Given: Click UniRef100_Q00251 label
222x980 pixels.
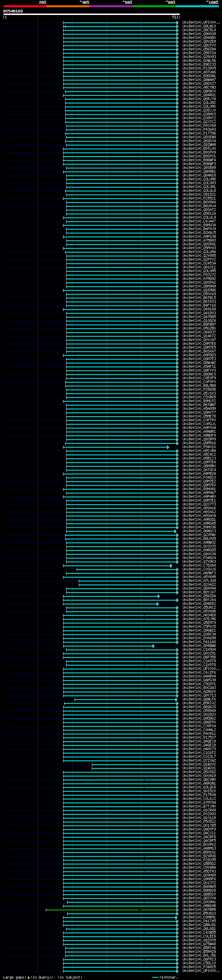Looking at the screenshot, I should pyautogui.click(x=199, y=654).
